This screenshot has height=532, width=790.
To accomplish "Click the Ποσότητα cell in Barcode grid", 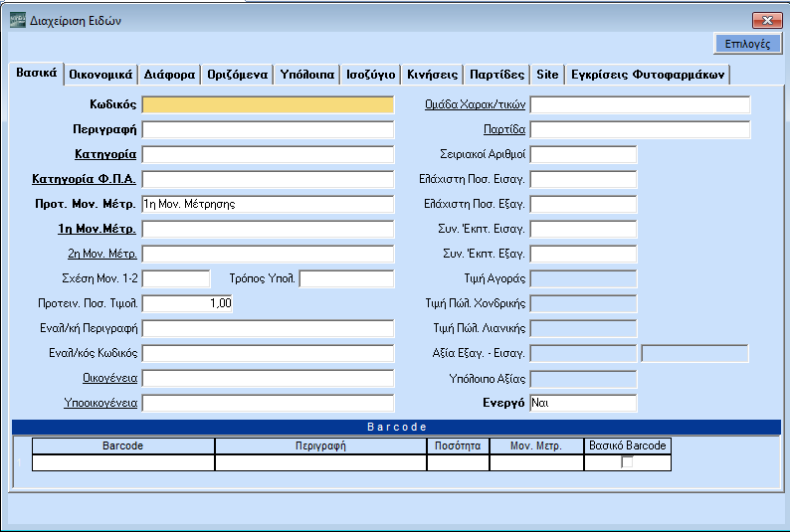I will tap(458, 462).
